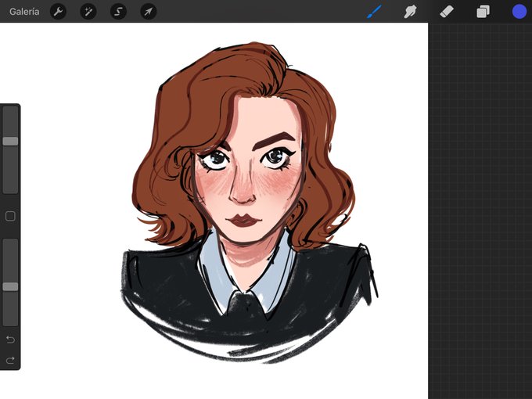The image size is (532, 399).
Task: Redo the last undone stroke
Action: click(x=10, y=360)
